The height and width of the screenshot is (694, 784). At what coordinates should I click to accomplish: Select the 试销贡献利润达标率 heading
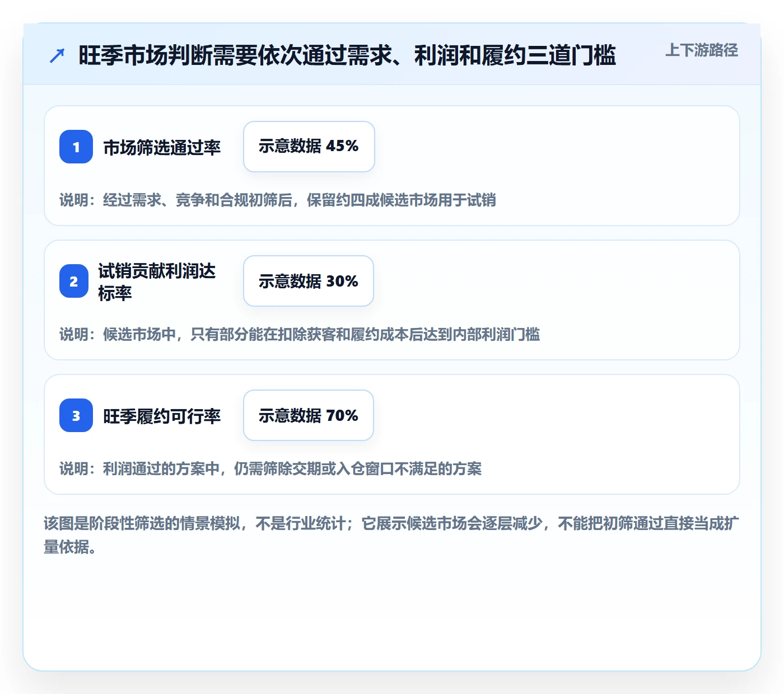157,282
